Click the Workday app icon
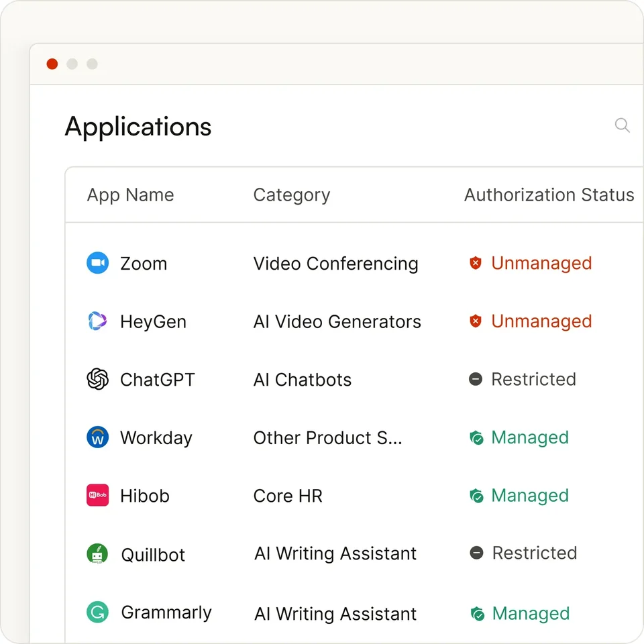The image size is (644, 644). (98, 437)
